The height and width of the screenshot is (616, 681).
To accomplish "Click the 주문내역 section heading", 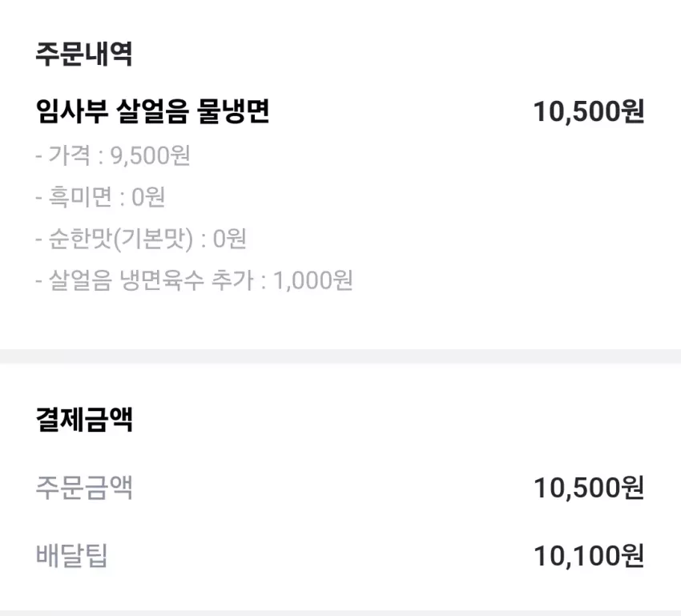I will click(x=84, y=54).
